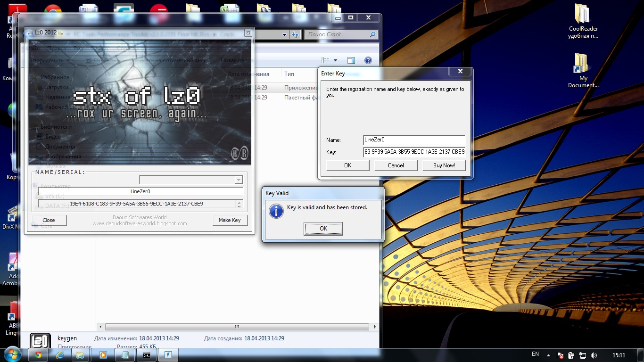Open Explorer address bar history dropdown
Screen dimensions: 644x362
click(284, 34)
